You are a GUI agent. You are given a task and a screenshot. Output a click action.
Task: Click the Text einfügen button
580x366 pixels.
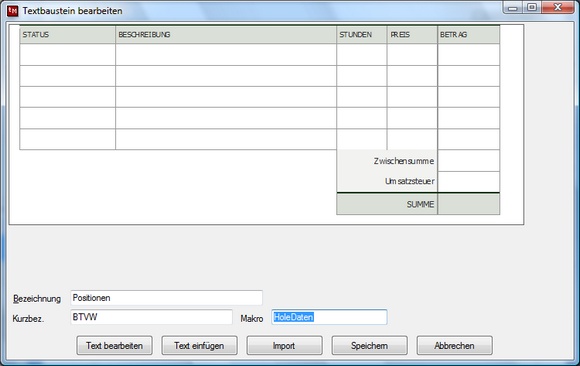point(199,345)
